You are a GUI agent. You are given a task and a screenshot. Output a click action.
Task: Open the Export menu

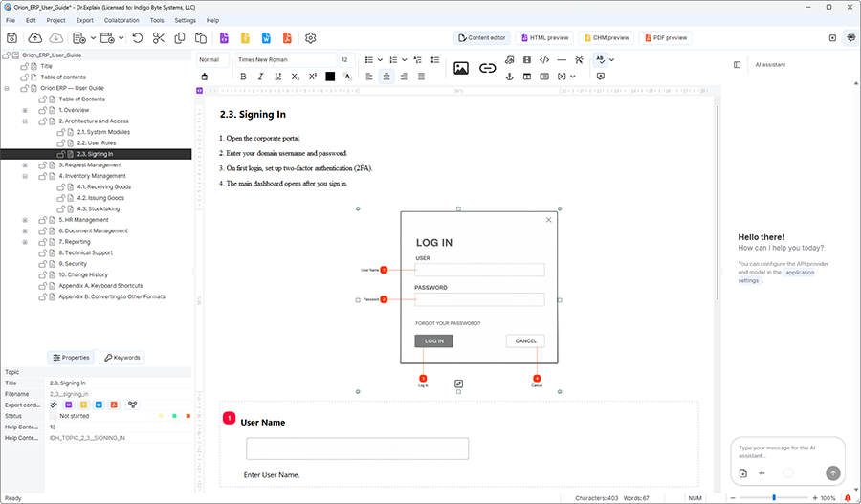84,20
